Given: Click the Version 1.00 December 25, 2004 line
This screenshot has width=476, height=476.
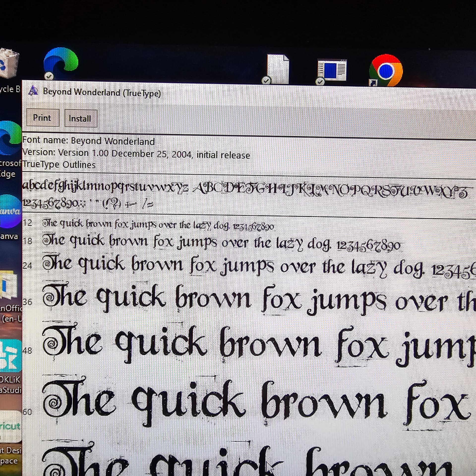Looking at the screenshot, I should [136, 154].
